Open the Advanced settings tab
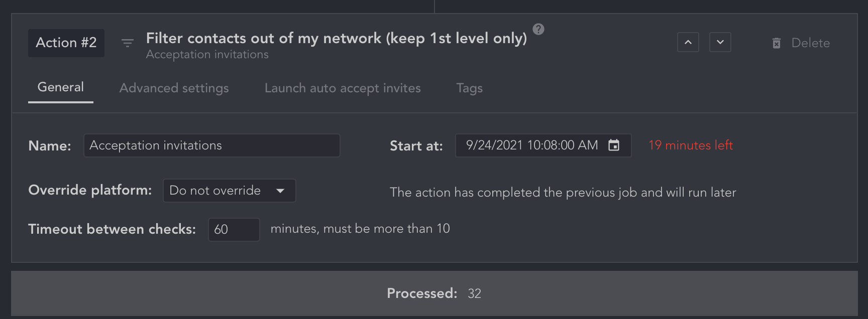The width and height of the screenshot is (868, 319). [174, 88]
